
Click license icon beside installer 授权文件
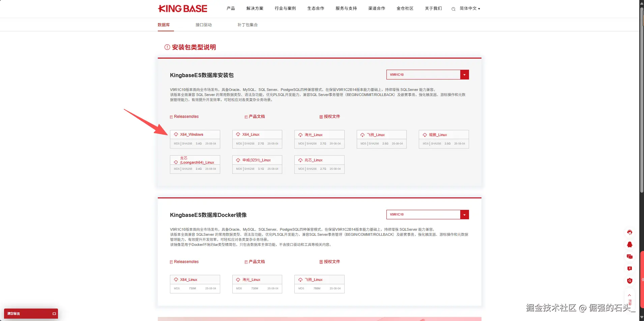tap(321, 117)
